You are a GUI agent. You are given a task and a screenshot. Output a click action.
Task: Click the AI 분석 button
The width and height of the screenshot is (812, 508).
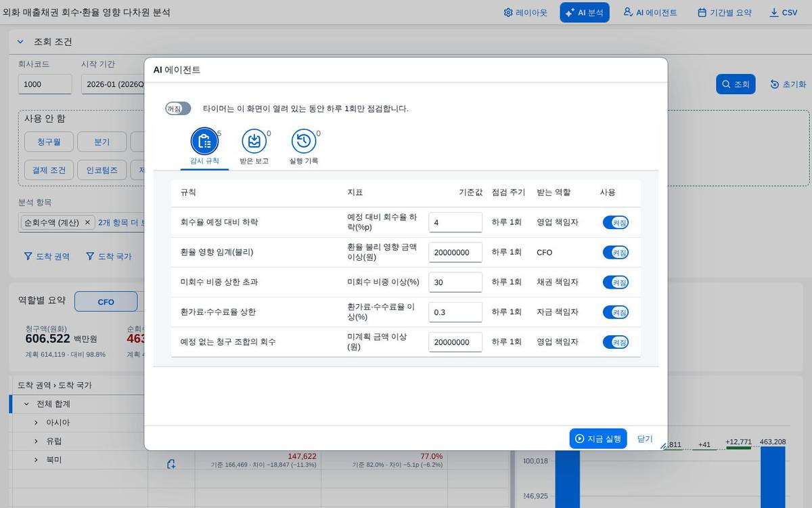585,12
